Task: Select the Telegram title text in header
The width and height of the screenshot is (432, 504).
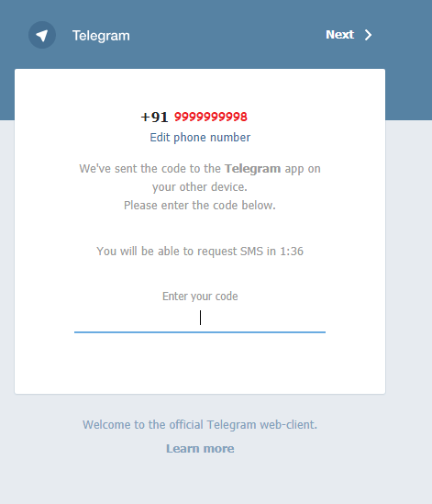Action: pyautogui.click(x=101, y=36)
